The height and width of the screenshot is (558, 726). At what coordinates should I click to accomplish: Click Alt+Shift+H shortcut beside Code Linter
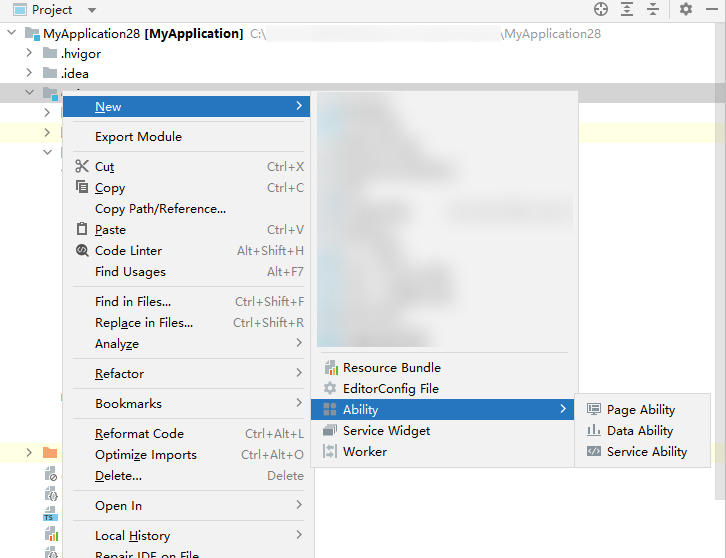coord(270,251)
